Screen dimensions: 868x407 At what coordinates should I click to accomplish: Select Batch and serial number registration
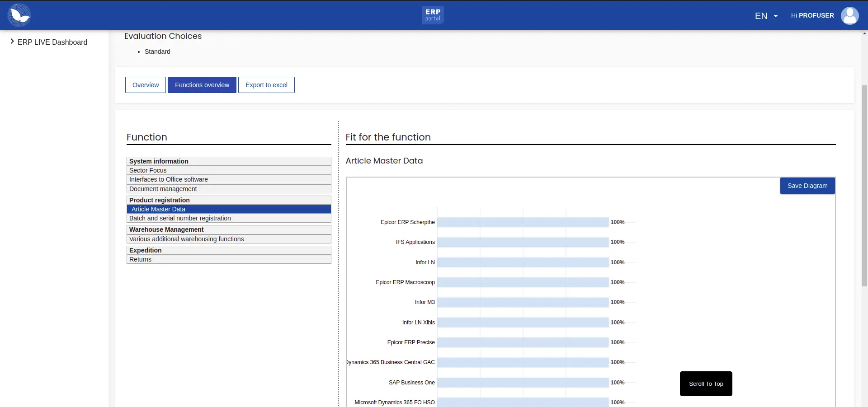coord(229,218)
